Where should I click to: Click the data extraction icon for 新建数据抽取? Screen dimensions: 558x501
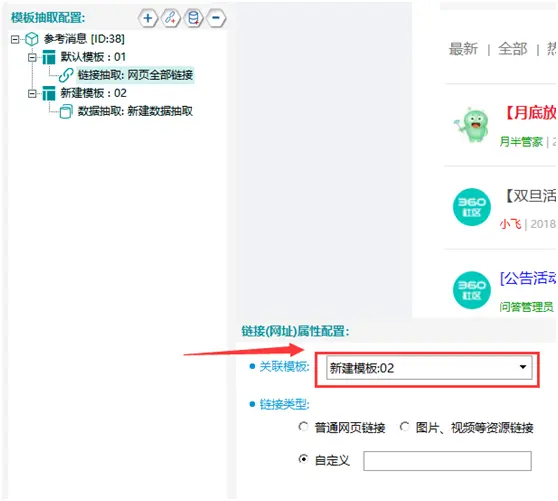point(66,111)
